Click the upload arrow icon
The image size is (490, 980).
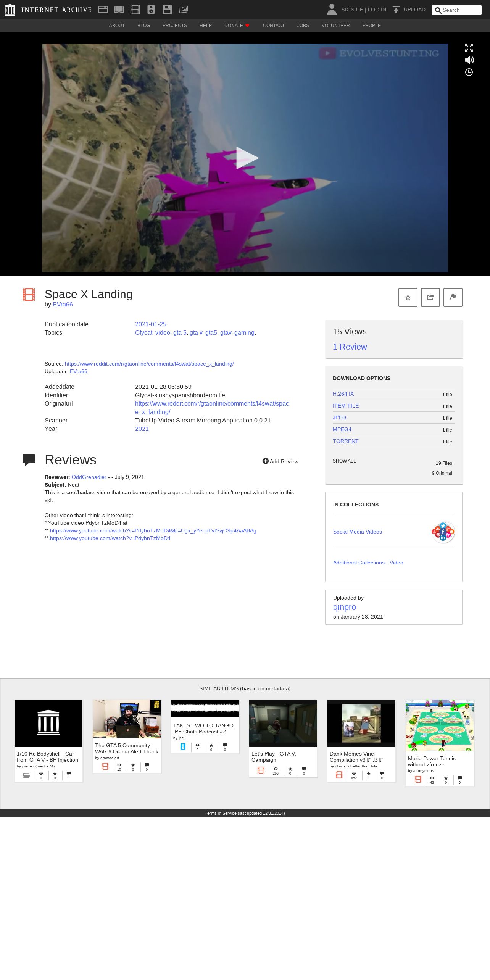point(396,10)
